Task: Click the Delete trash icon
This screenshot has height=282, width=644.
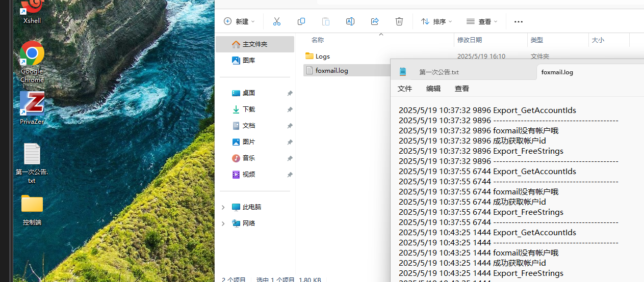Action: (x=399, y=21)
